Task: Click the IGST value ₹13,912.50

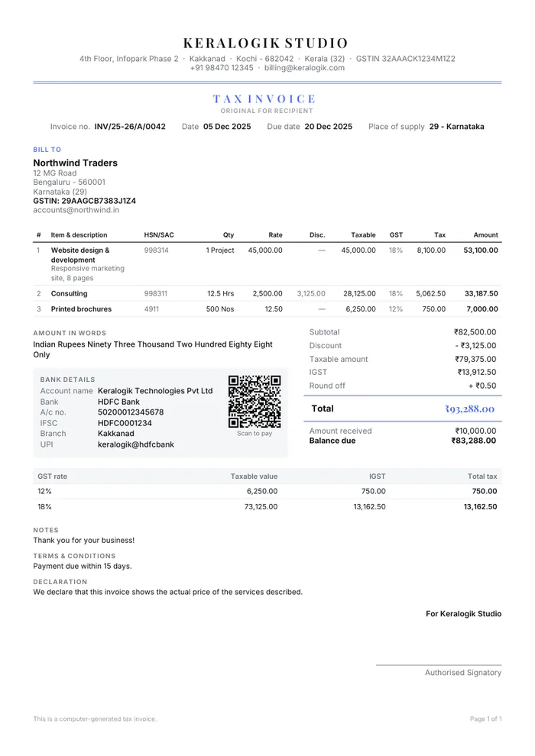Action: (477, 372)
